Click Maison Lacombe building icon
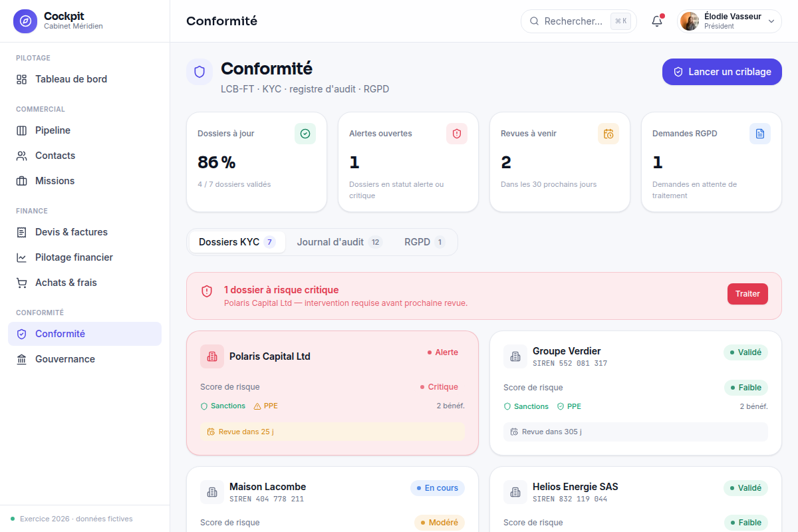798x532 pixels. [x=212, y=492]
